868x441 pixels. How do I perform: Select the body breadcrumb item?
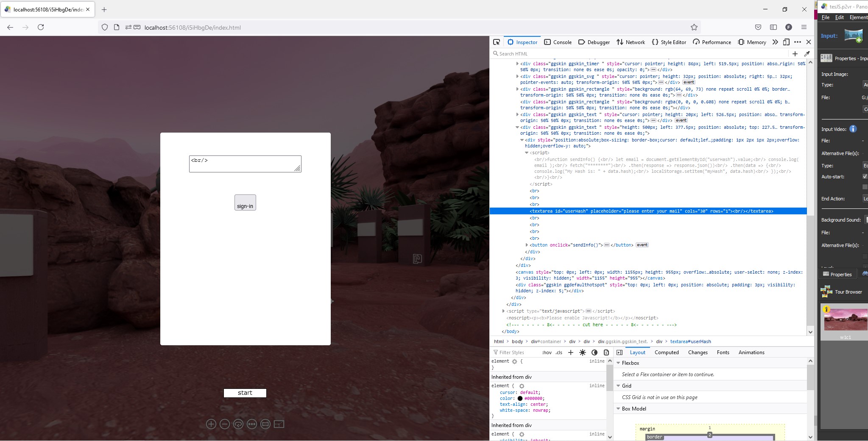pyautogui.click(x=517, y=341)
